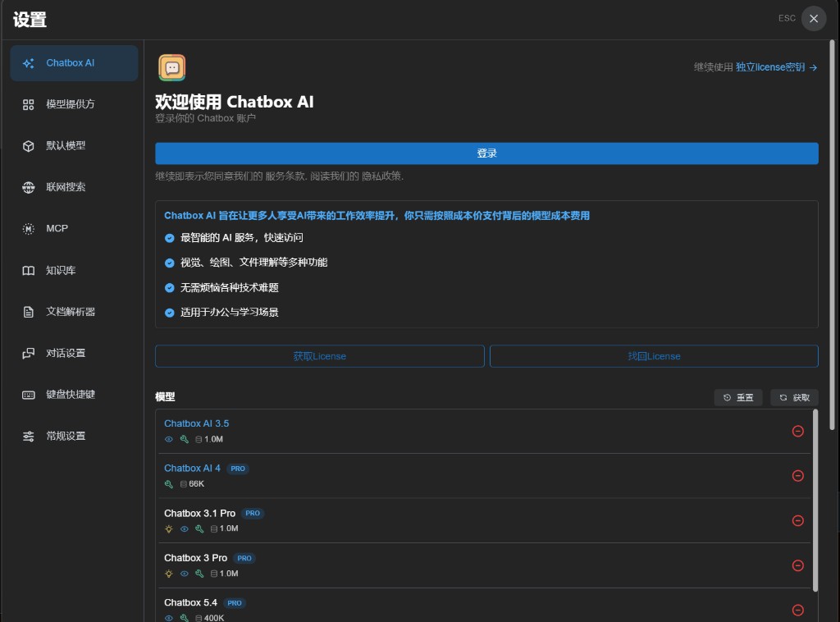
Task: Select the 知识库 sidebar item
Action: click(74, 270)
